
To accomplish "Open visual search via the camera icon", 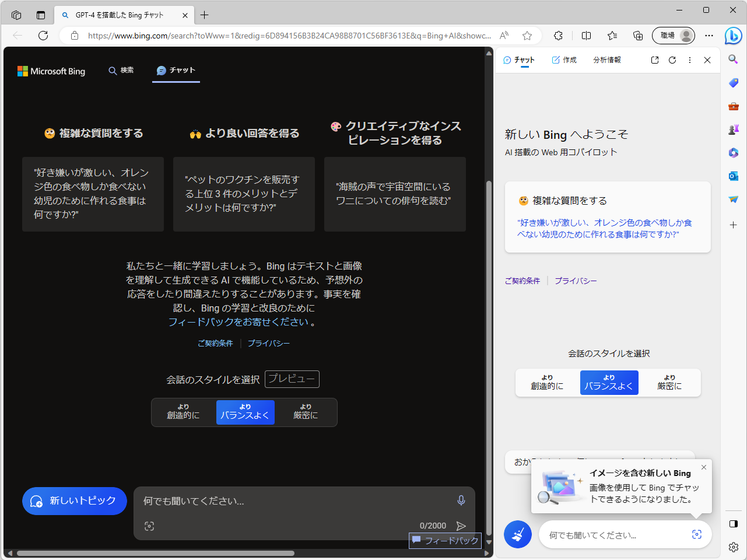I will point(149,526).
